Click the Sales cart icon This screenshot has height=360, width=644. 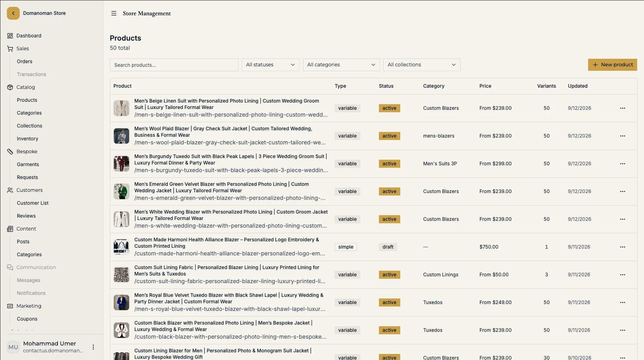click(x=10, y=49)
